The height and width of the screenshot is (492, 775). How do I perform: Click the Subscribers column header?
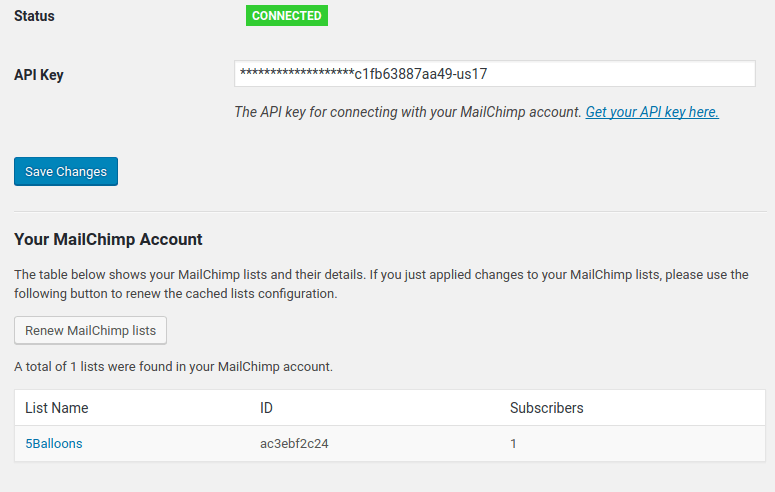pyautogui.click(x=547, y=408)
